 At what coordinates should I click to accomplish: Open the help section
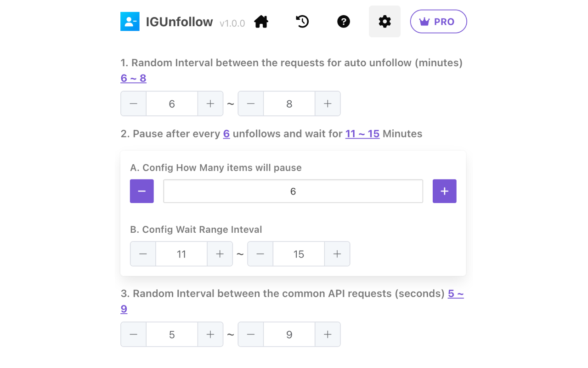click(x=343, y=21)
